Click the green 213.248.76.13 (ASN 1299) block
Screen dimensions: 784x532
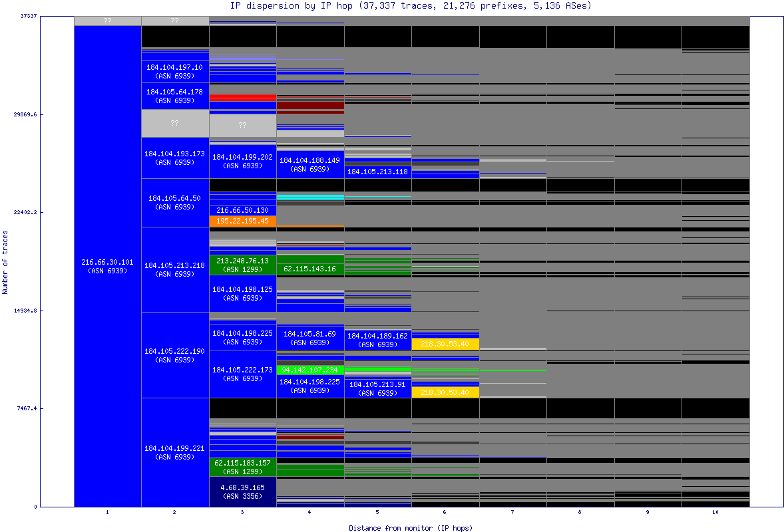243,265
